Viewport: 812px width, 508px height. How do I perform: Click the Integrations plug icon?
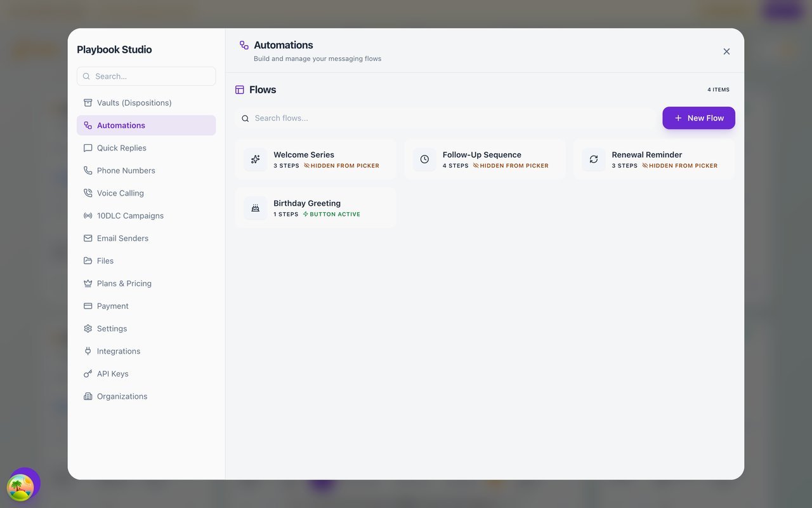88,351
